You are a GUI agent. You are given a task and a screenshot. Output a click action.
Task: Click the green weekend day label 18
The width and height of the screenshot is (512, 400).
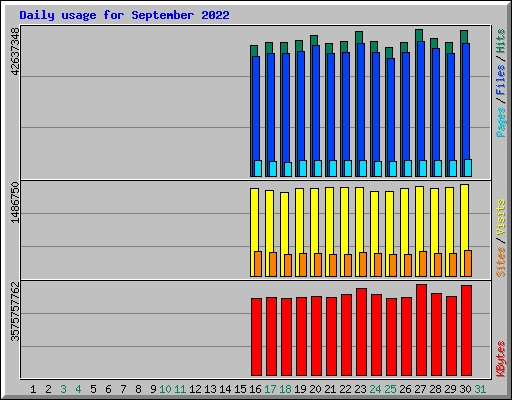point(285,389)
